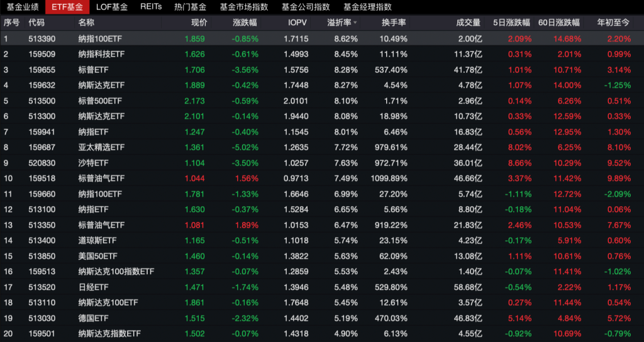Click fund code 513350

click(42, 225)
